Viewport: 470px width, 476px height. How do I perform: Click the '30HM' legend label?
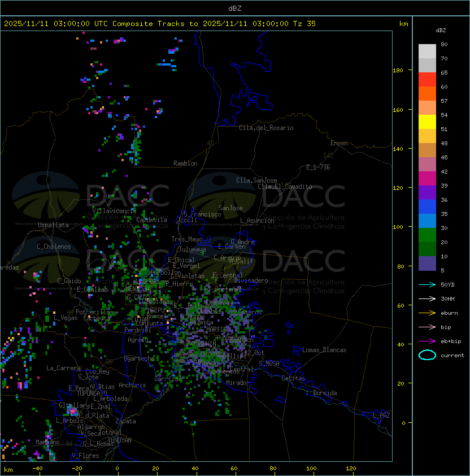(447, 299)
